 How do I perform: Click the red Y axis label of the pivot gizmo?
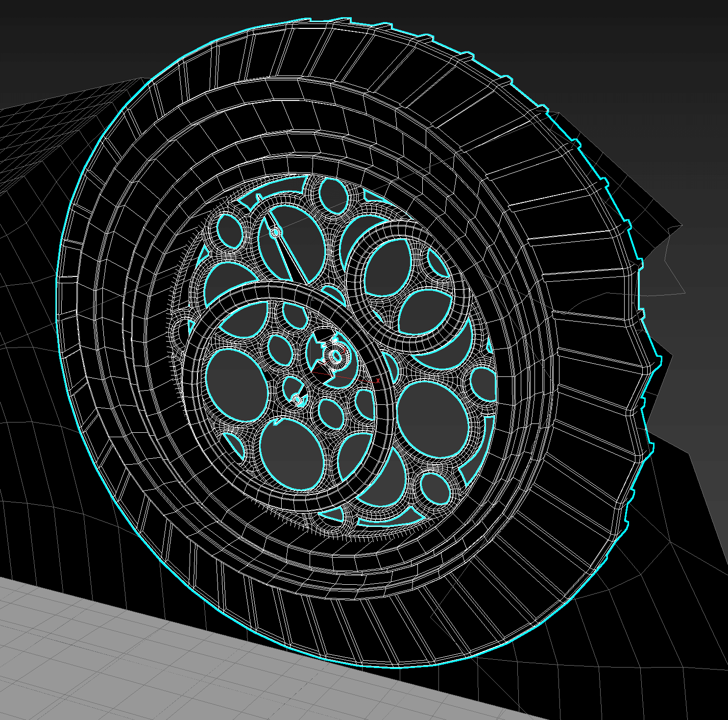coord(344,350)
